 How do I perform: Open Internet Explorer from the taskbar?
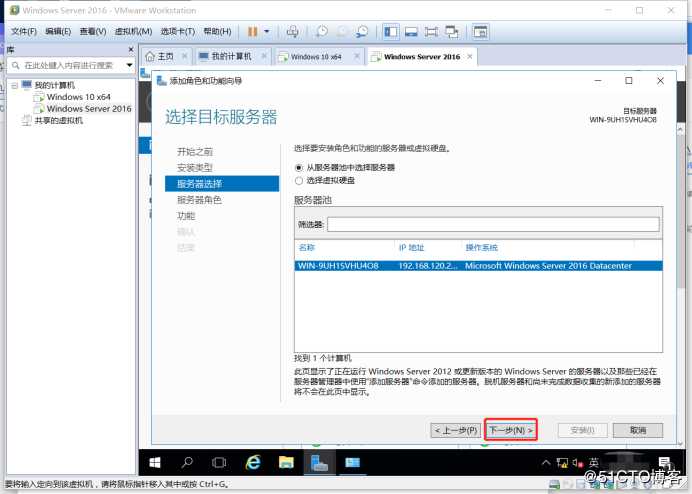click(x=253, y=463)
